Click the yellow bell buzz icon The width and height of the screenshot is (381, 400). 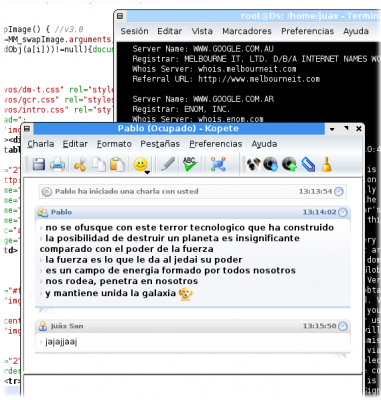pos(326,164)
